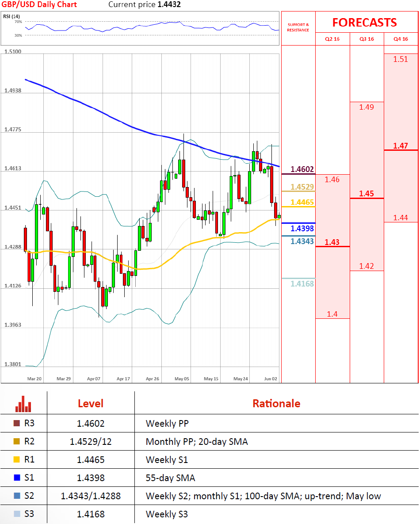Click the May 05 date axis label
This screenshot has width=420, height=524.
pos(182,379)
